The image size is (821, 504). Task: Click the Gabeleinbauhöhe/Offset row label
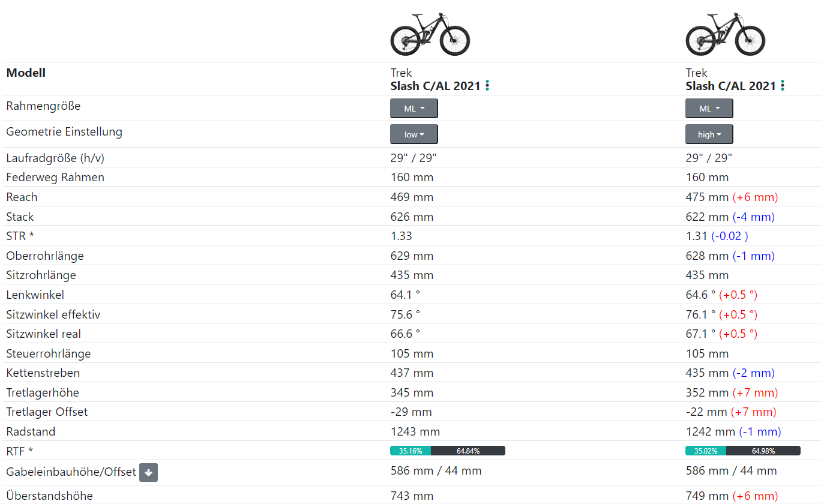(x=71, y=472)
